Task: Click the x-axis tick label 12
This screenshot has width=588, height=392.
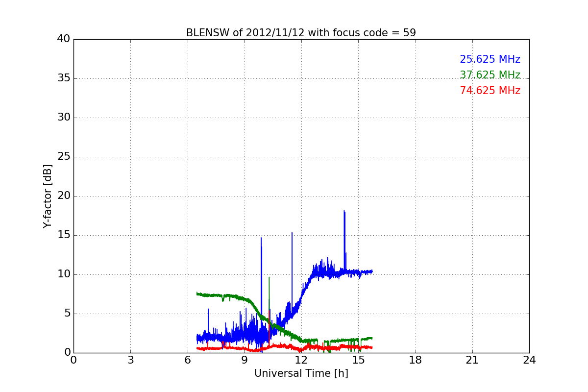Action: [301, 360]
